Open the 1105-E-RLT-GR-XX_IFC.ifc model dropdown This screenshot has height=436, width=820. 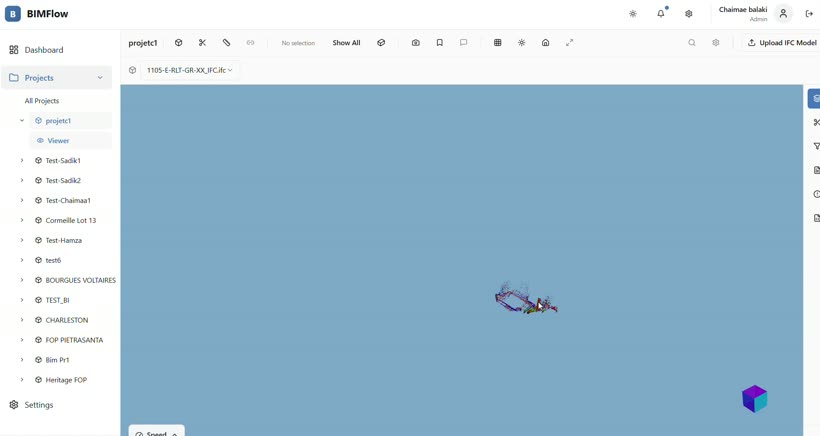coord(189,70)
